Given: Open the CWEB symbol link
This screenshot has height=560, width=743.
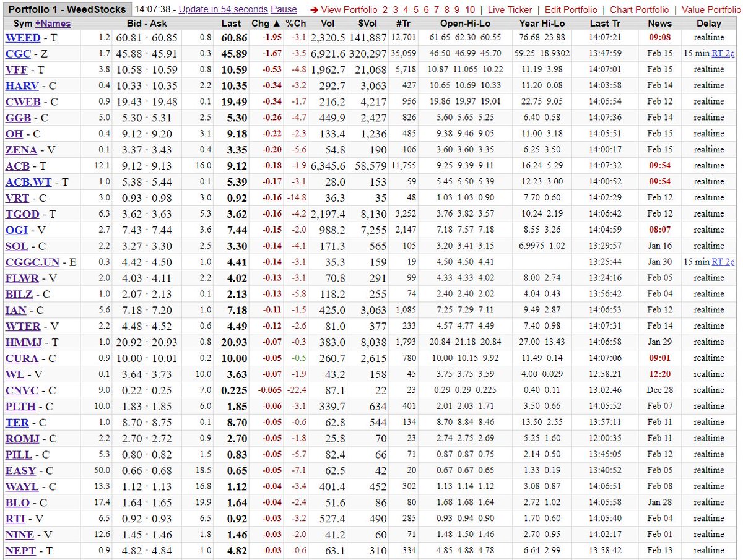Looking at the screenshot, I should pyautogui.click(x=22, y=102).
